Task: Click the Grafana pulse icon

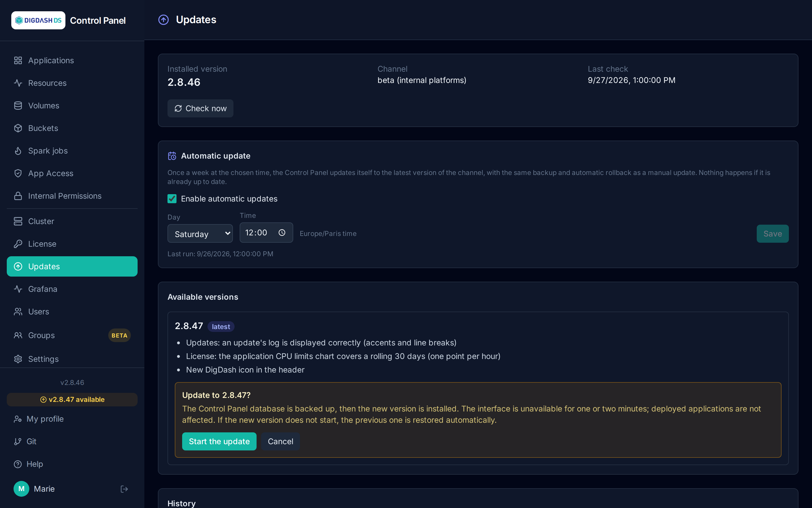Action: tap(18, 289)
